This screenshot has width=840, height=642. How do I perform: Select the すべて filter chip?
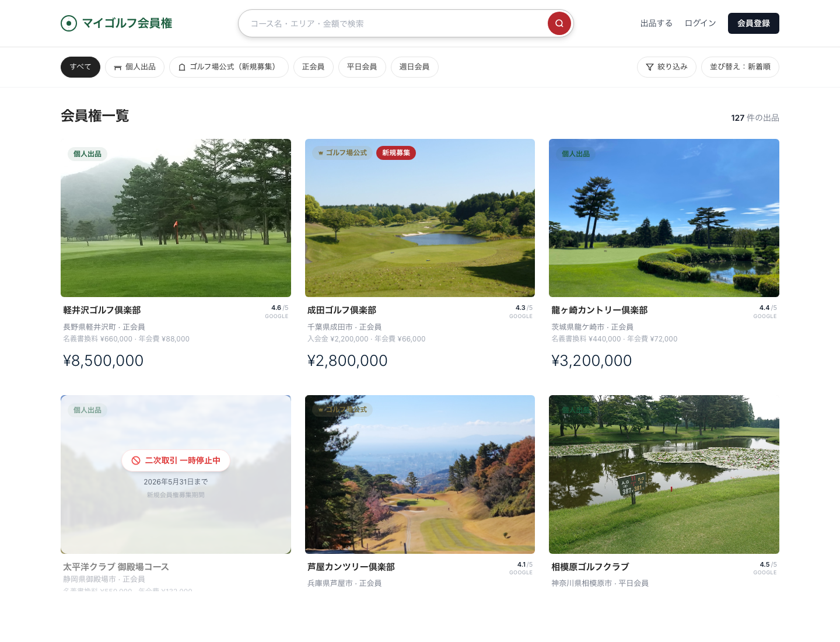point(80,67)
